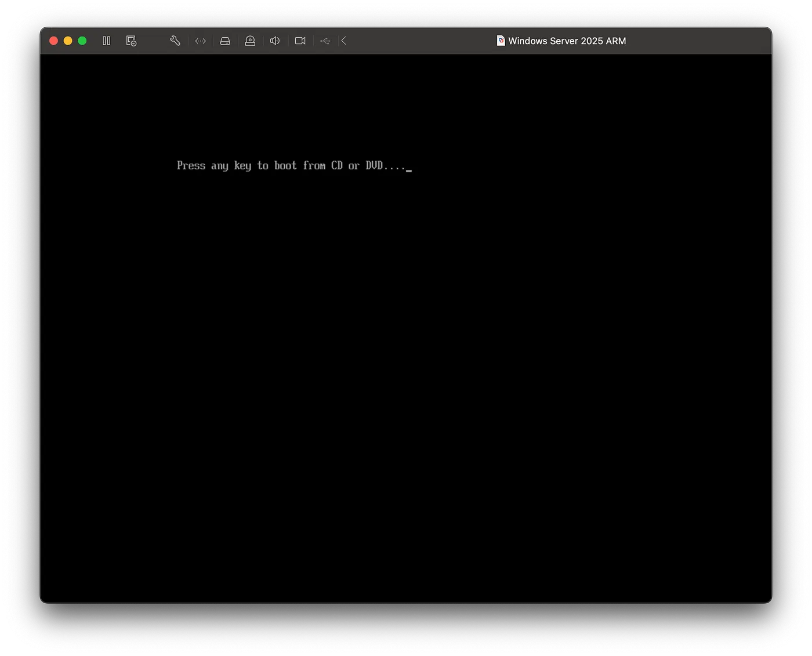Pause the running virtual machine
812x656 pixels.
(107, 41)
